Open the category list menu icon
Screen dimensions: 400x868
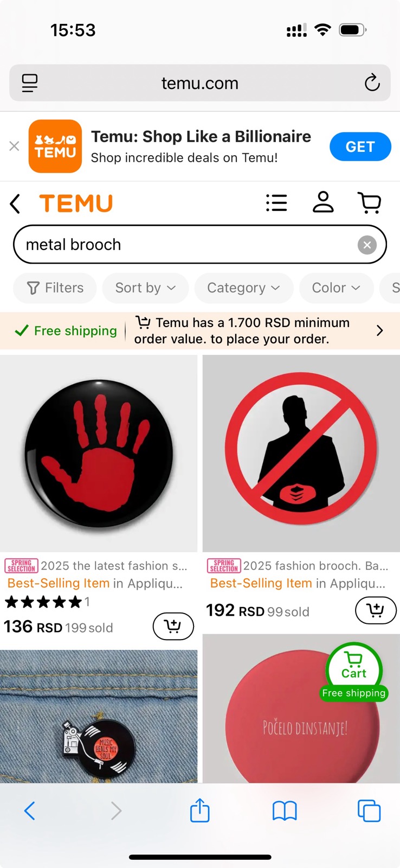click(x=276, y=203)
